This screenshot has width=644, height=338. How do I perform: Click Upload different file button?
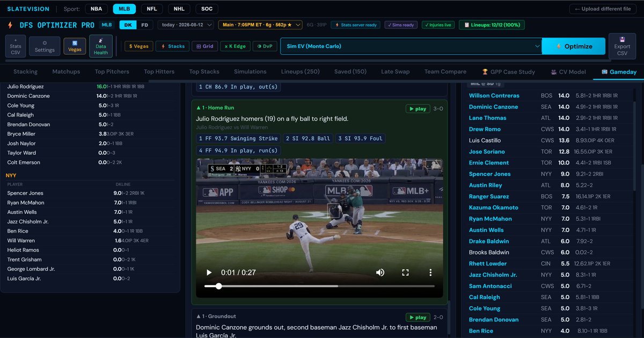coord(603,9)
